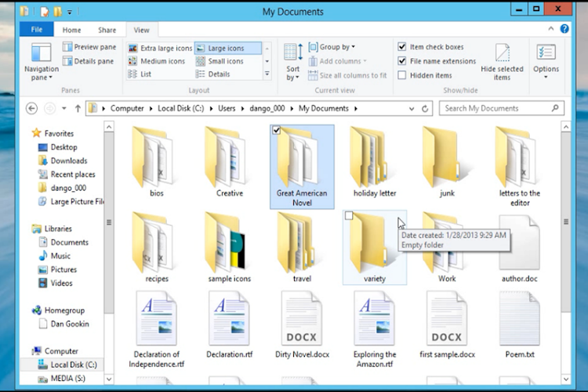Enable Hidden items option
This screenshot has width=588, height=392.
pos(402,75)
